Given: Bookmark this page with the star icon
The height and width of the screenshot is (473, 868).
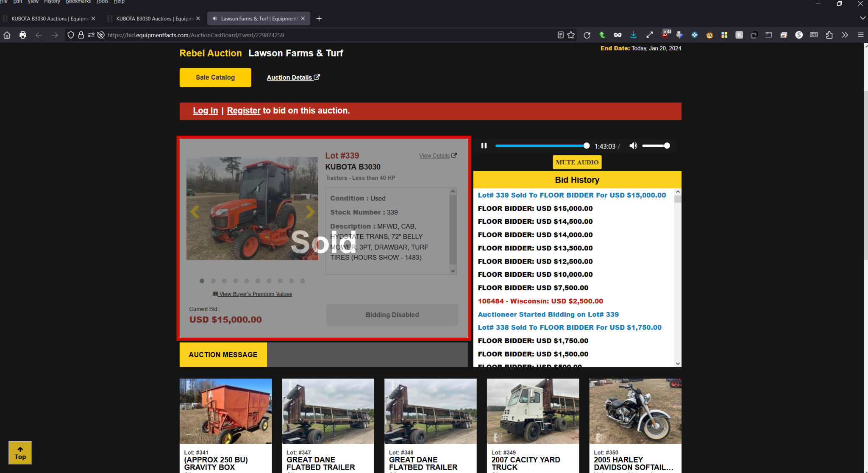Looking at the screenshot, I should tap(571, 35).
